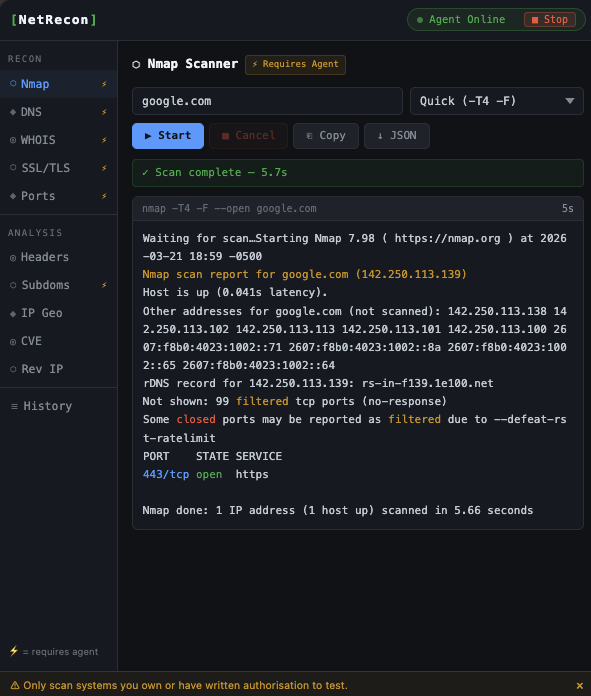Viewport: 591px width, 696px height.
Task: Click the diamond icon left of Ports
Action: coord(13,196)
